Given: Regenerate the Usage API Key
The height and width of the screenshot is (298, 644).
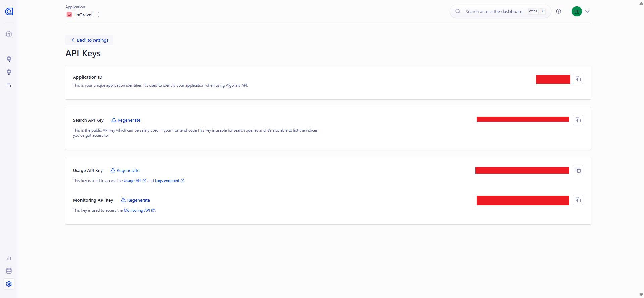Looking at the screenshot, I should (125, 170).
